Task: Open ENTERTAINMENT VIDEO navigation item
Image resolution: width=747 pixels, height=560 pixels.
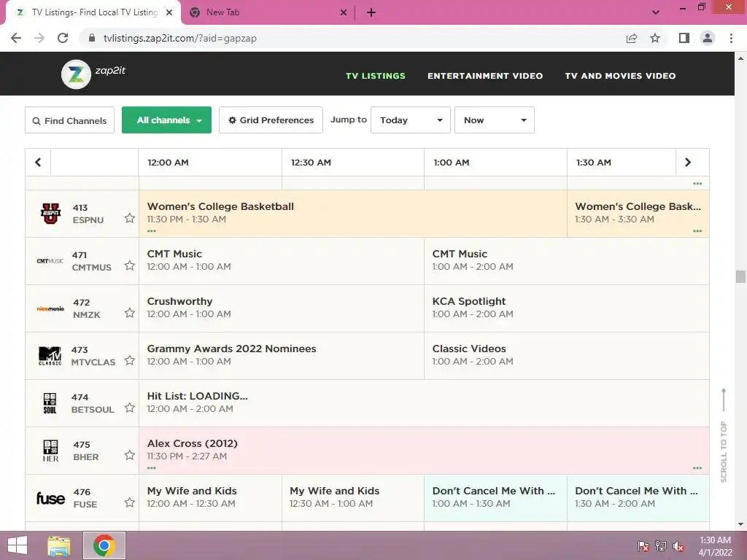Action: [x=485, y=76]
